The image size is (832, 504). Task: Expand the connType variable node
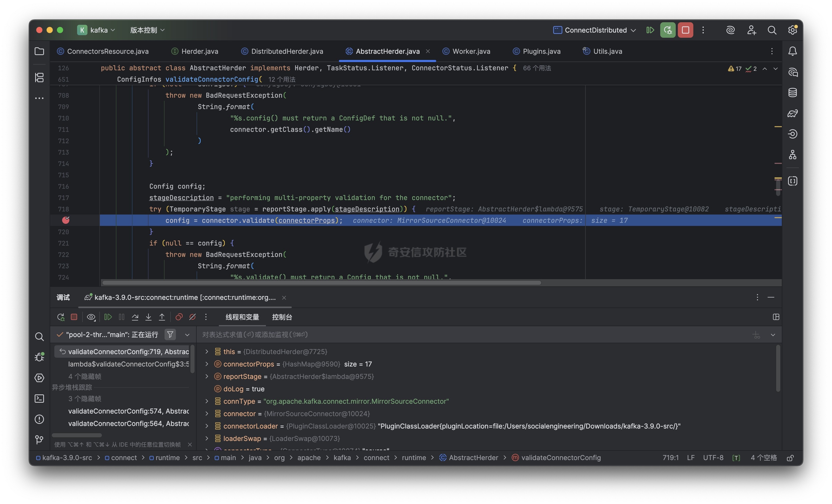pos(207,401)
